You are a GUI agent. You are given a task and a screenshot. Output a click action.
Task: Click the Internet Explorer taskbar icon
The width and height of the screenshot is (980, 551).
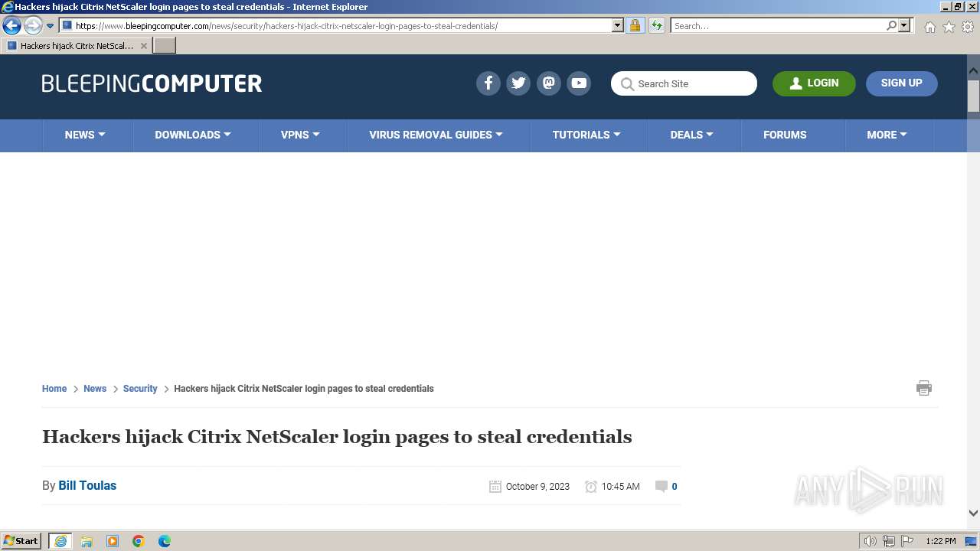point(60,541)
